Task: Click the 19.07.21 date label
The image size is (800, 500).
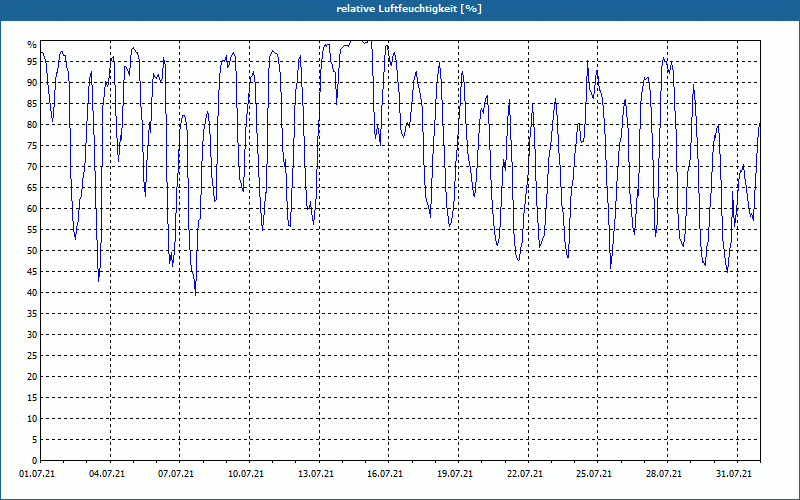Action: 455,474
